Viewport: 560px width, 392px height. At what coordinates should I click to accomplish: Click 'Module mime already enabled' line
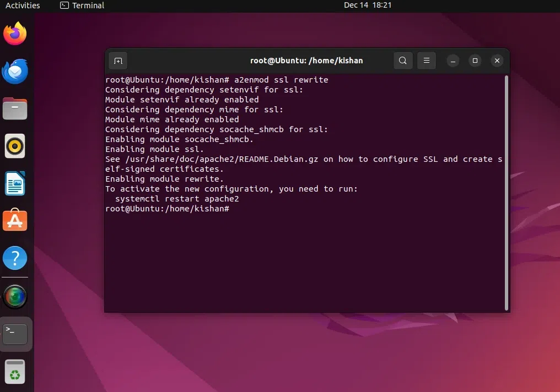click(x=172, y=119)
